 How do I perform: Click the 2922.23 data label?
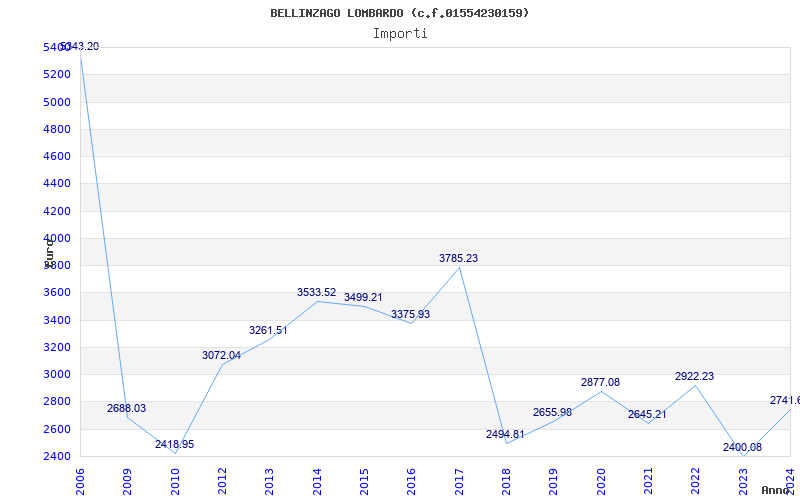pos(694,377)
